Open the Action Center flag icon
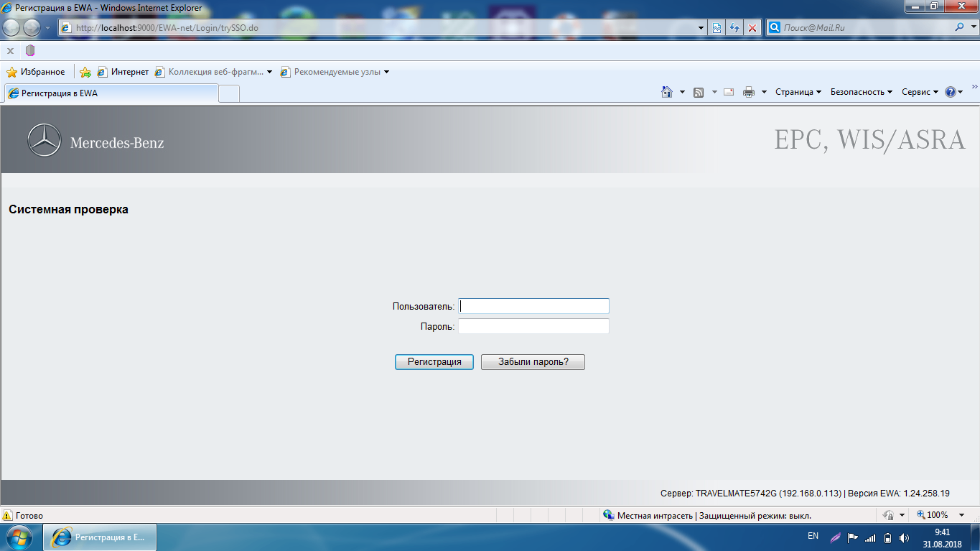The image size is (980, 551). pyautogui.click(x=853, y=537)
